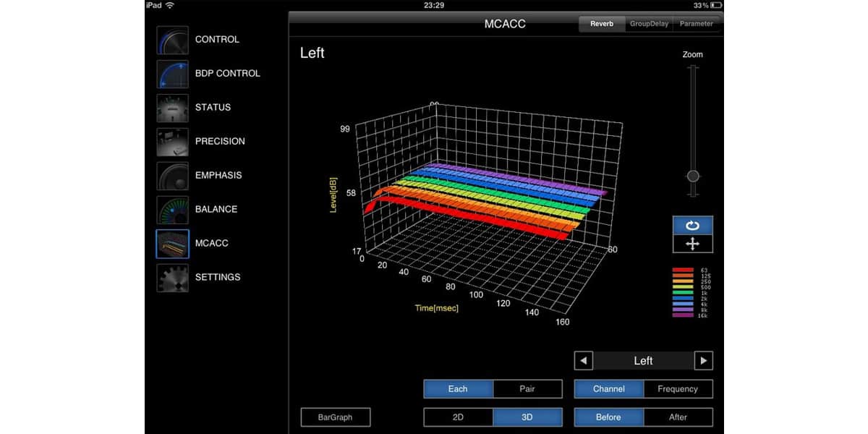
Task: Select Channel grouping mode
Action: 609,389
